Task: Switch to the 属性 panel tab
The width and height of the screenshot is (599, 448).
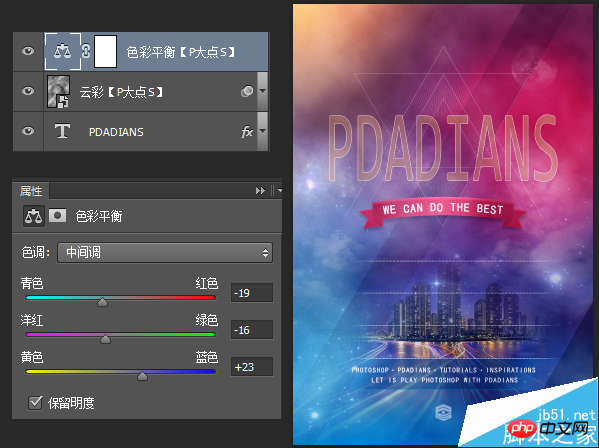Action: click(31, 191)
